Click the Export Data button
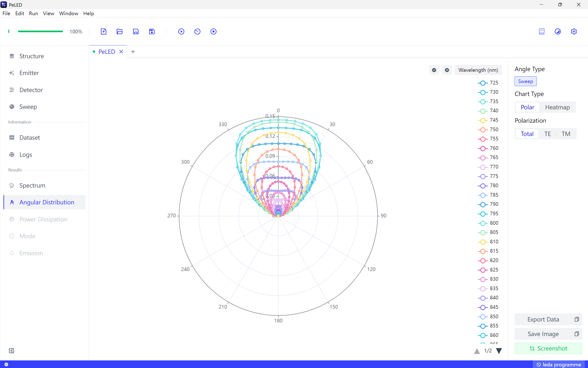 point(543,319)
